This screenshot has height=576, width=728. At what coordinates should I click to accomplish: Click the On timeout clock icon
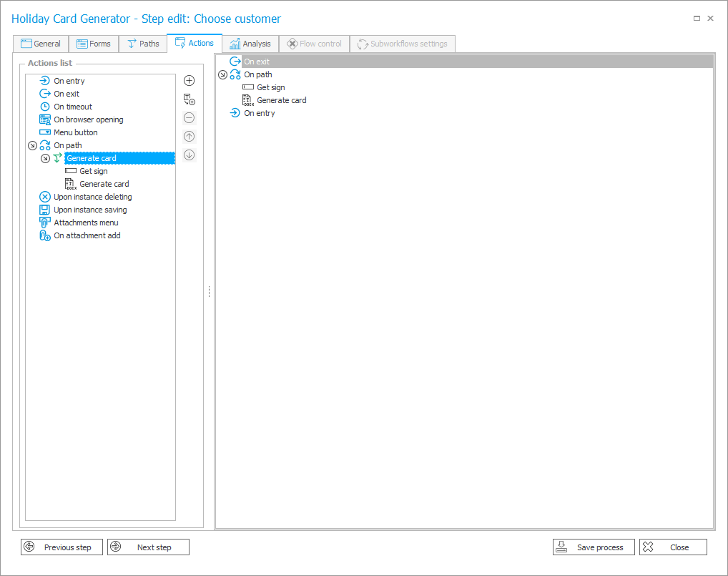(x=45, y=107)
